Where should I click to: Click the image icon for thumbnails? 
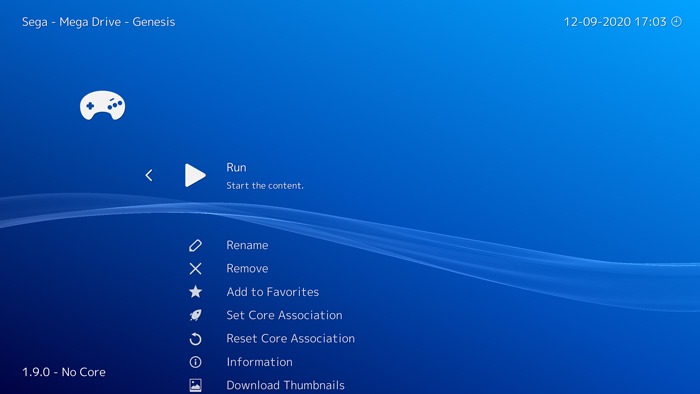195,385
